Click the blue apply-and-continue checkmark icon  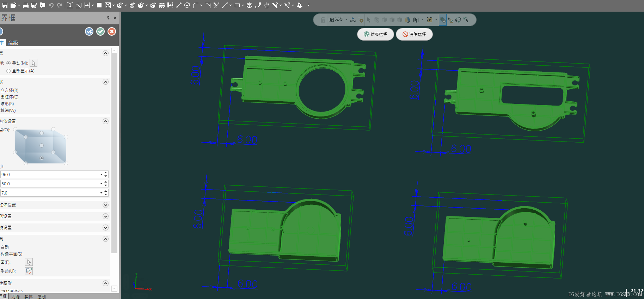pos(89,32)
